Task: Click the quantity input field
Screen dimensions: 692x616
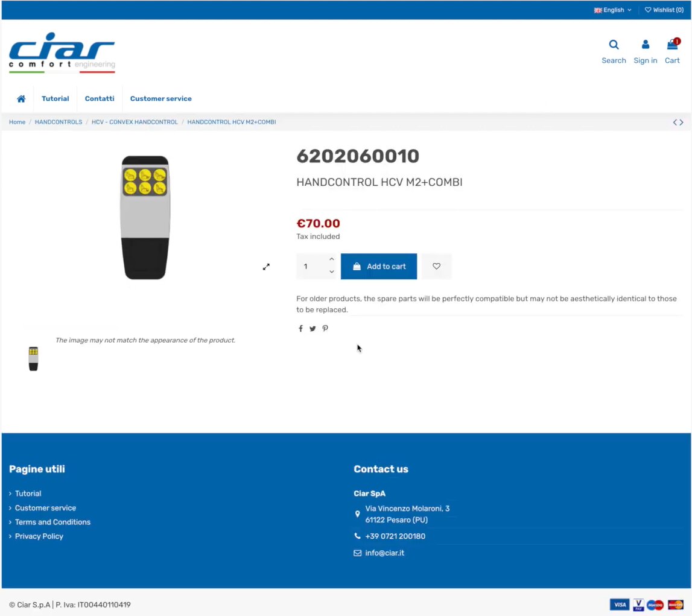Action: 312,266
